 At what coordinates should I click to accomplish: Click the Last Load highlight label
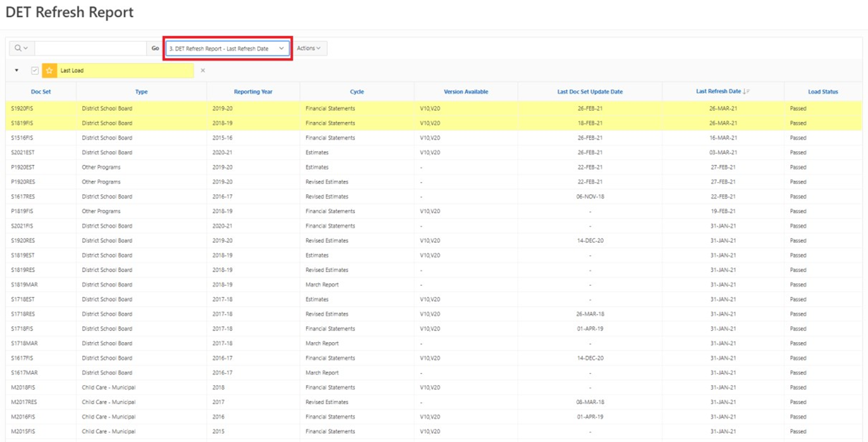pyautogui.click(x=72, y=70)
